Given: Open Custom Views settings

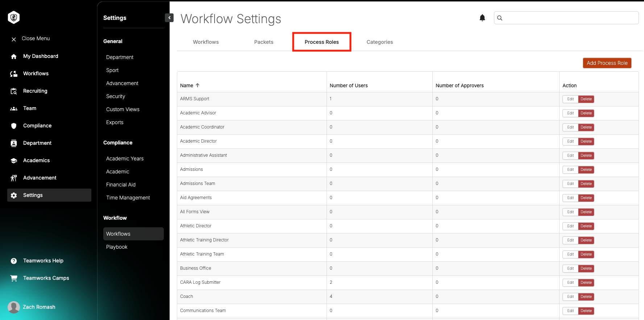Looking at the screenshot, I should [x=123, y=109].
